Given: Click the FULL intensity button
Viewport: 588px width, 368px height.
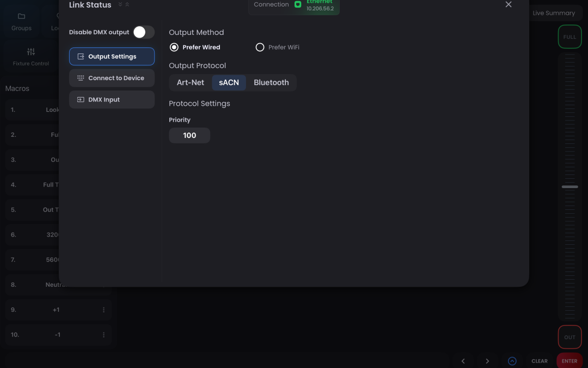Looking at the screenshot, I should click(x=569, y=37).
